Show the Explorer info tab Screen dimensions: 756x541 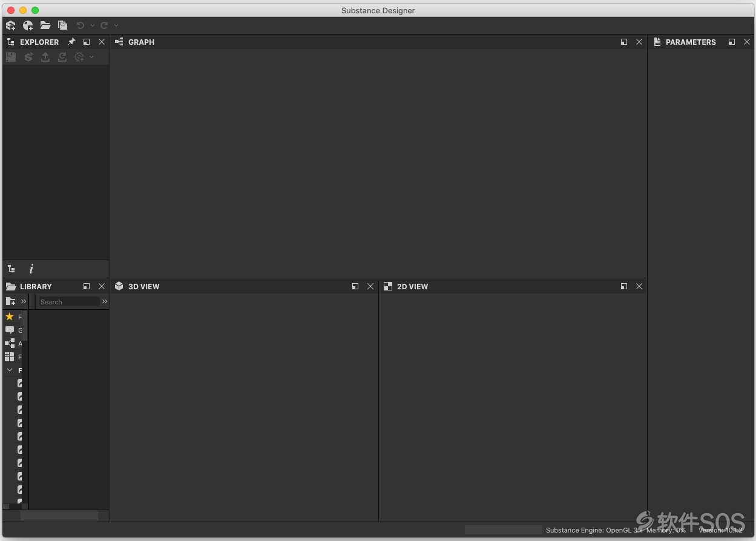click(x=31, y=269)
